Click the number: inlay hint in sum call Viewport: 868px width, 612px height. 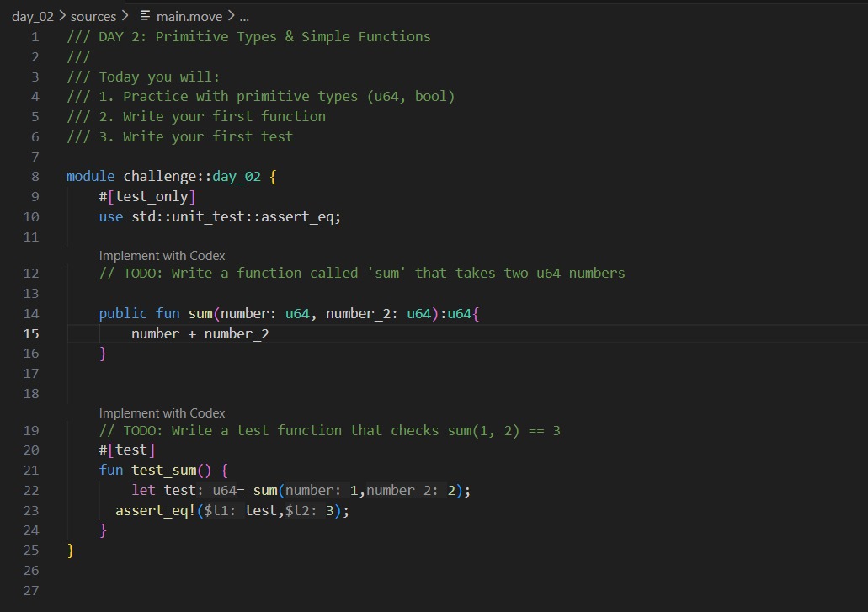312,490
